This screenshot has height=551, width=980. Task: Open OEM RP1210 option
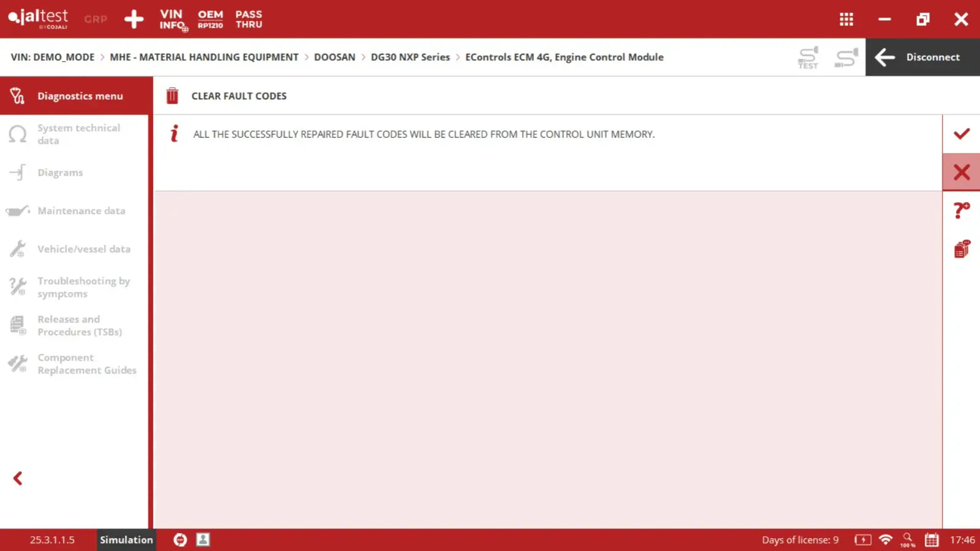tap(210, 19)
